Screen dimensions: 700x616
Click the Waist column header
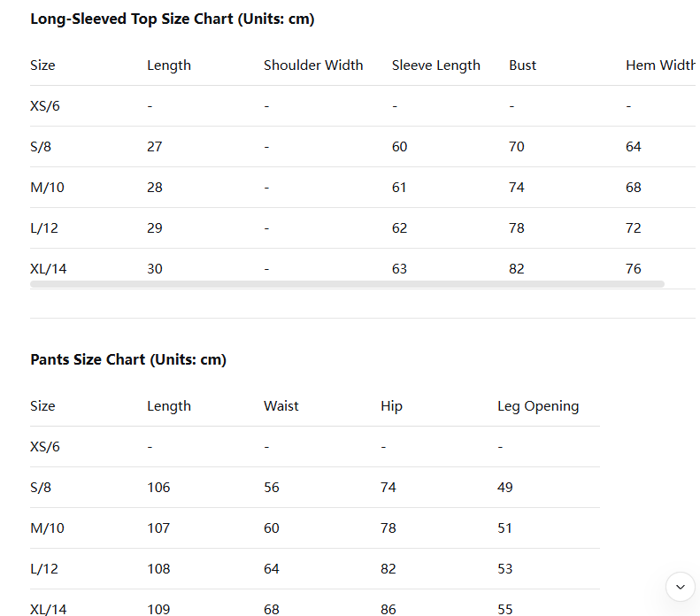281,406
